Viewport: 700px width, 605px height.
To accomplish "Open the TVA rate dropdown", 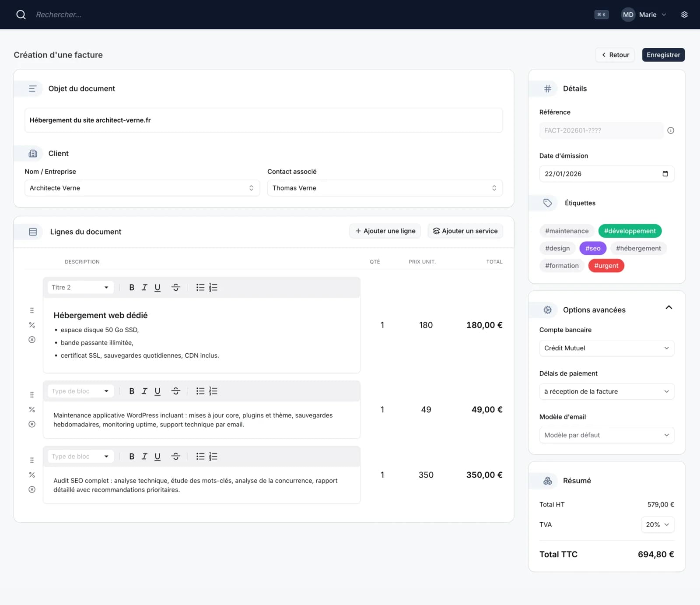I will 657,524.
